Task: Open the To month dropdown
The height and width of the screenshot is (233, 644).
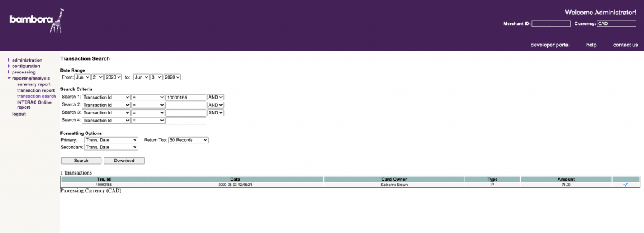Action: pos(142,77)
